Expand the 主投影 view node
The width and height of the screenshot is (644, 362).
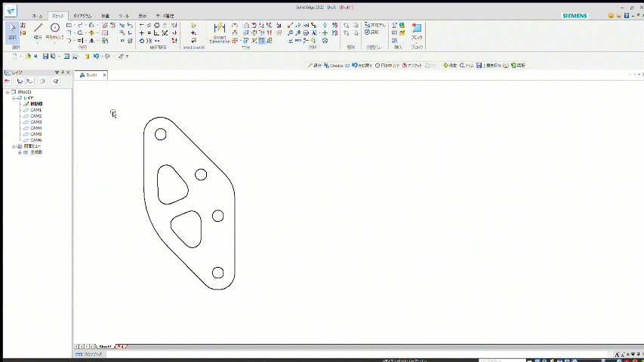[20, 152]
